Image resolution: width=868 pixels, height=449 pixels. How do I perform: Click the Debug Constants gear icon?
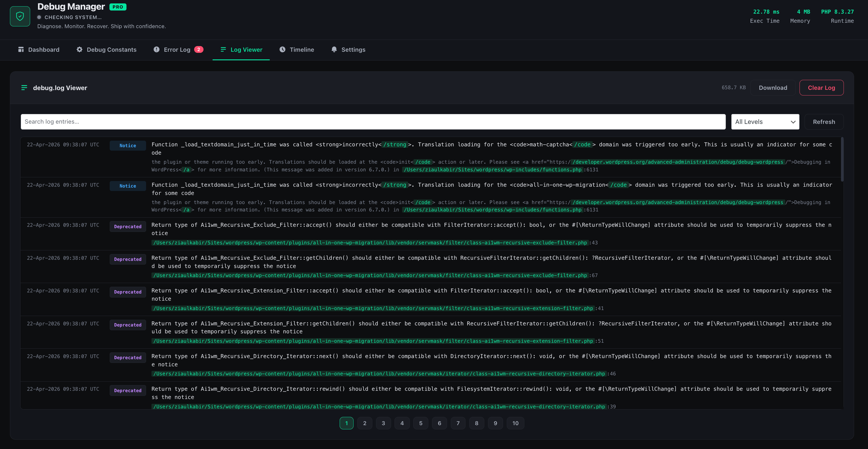[x=80, y=49]
